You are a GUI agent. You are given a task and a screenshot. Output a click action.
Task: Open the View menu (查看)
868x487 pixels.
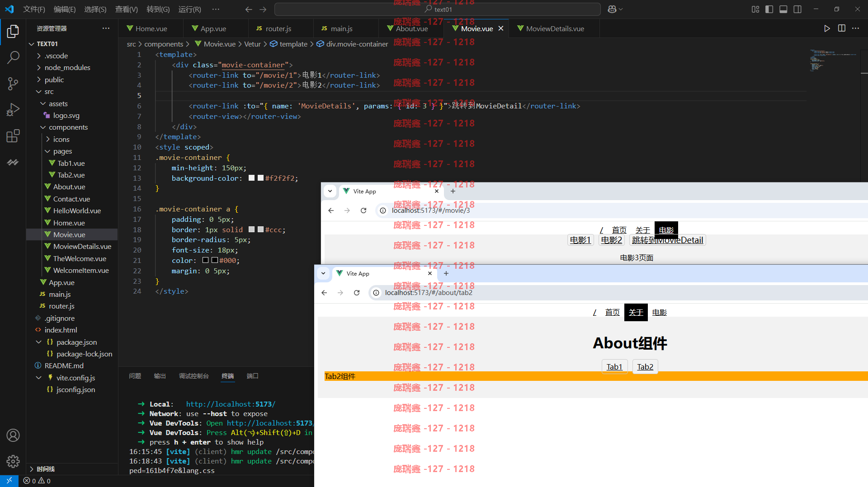pos(127,9)
